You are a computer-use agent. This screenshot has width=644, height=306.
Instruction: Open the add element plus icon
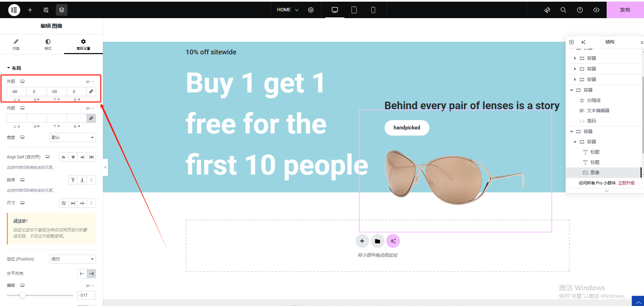[x=30, y=10]
